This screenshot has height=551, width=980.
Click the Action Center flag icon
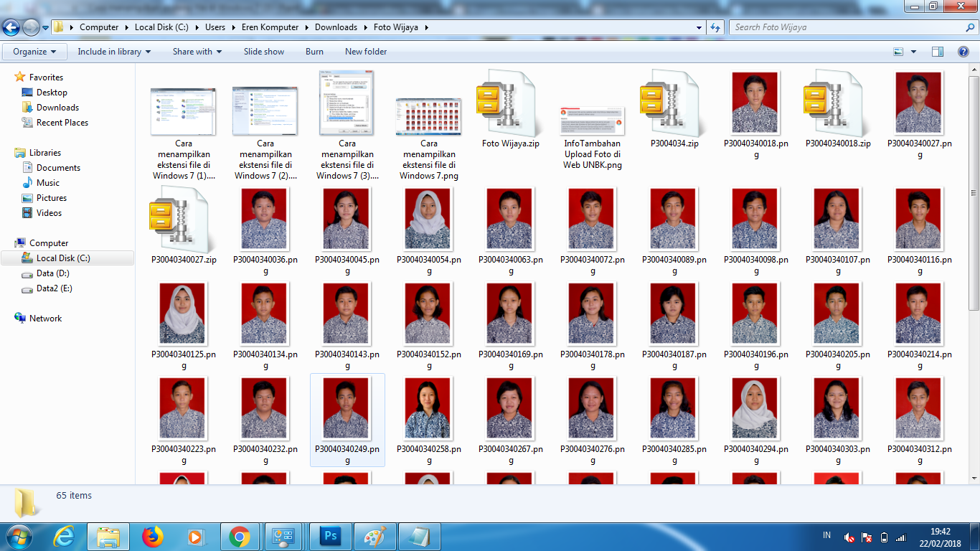(867, 538)
